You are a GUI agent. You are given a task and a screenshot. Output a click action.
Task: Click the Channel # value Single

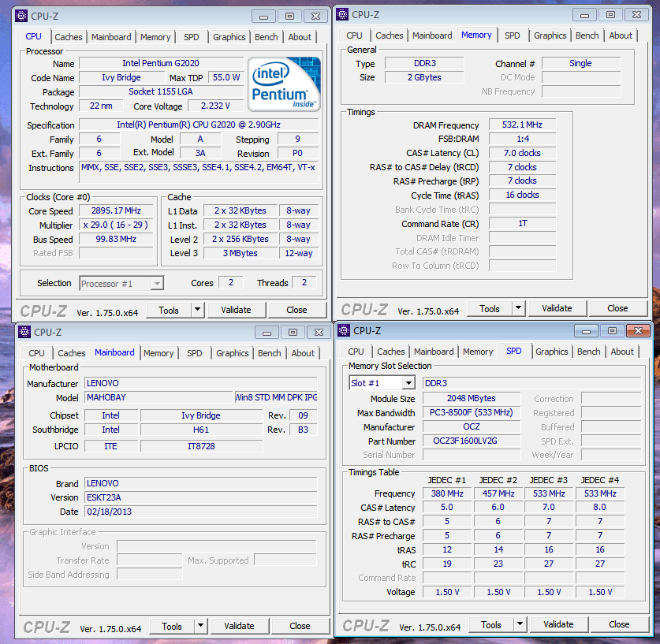click(581, 63)
